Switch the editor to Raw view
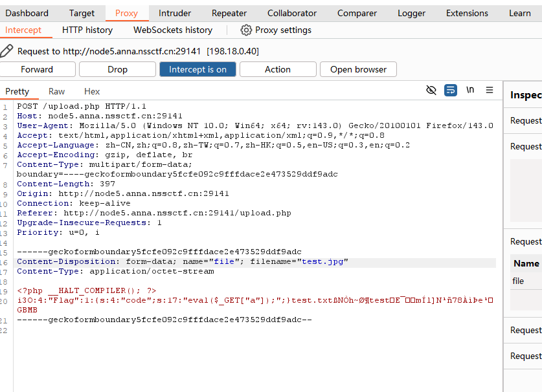The width and height of the screenshot is (542, 392). click(x=57, y=91)
